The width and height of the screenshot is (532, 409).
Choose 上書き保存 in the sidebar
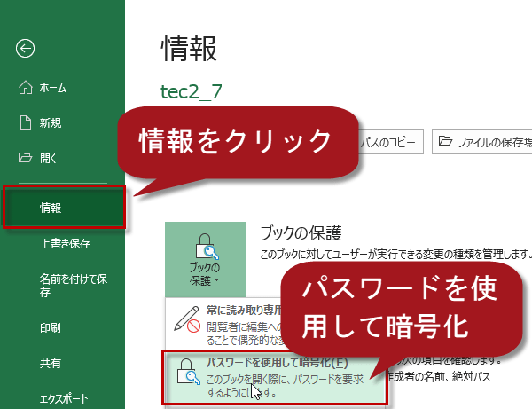65,243
